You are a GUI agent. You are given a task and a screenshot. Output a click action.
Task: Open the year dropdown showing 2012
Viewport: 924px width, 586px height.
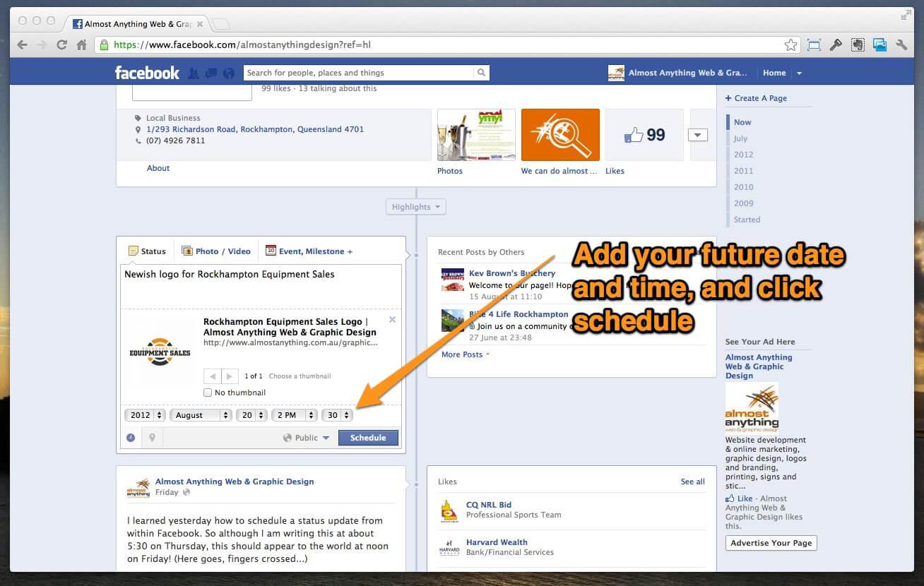point(145,415)
